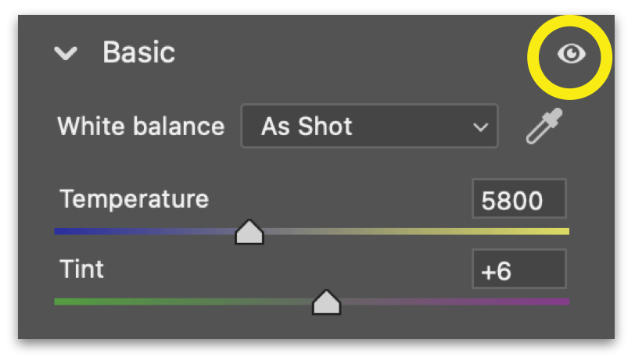Click the Temperature slider handle
Viewport: 635px width, 364px height.
pos(249,232)
